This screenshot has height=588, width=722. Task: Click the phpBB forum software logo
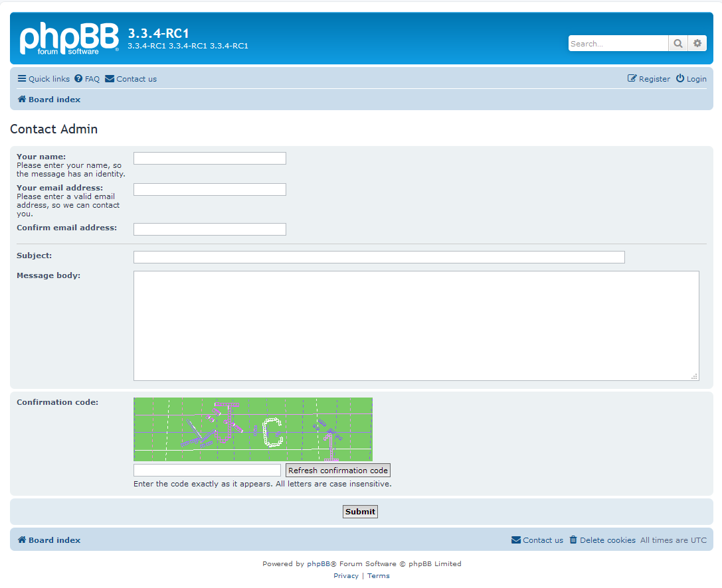pyautogui.click(x=69, y=39)
